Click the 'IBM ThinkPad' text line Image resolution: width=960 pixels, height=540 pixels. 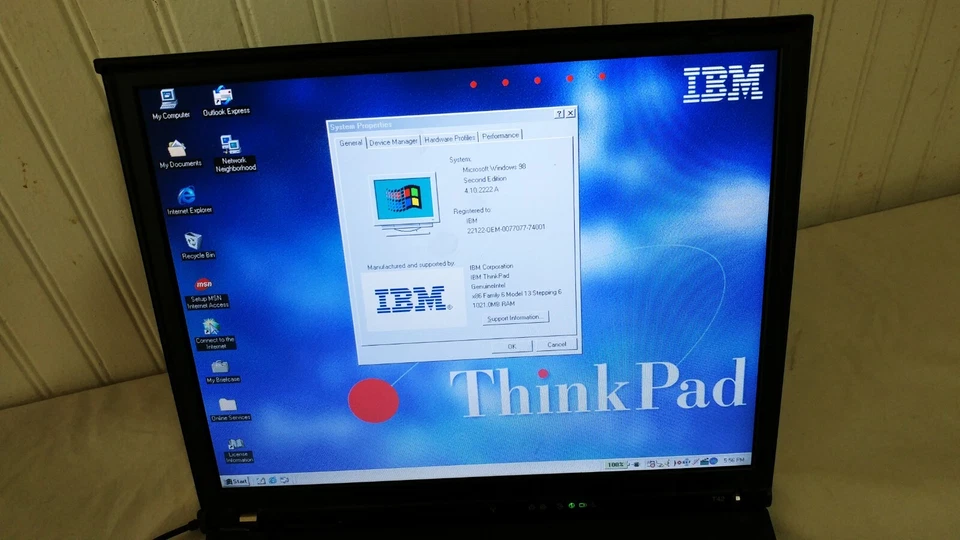tap(490, 276)
